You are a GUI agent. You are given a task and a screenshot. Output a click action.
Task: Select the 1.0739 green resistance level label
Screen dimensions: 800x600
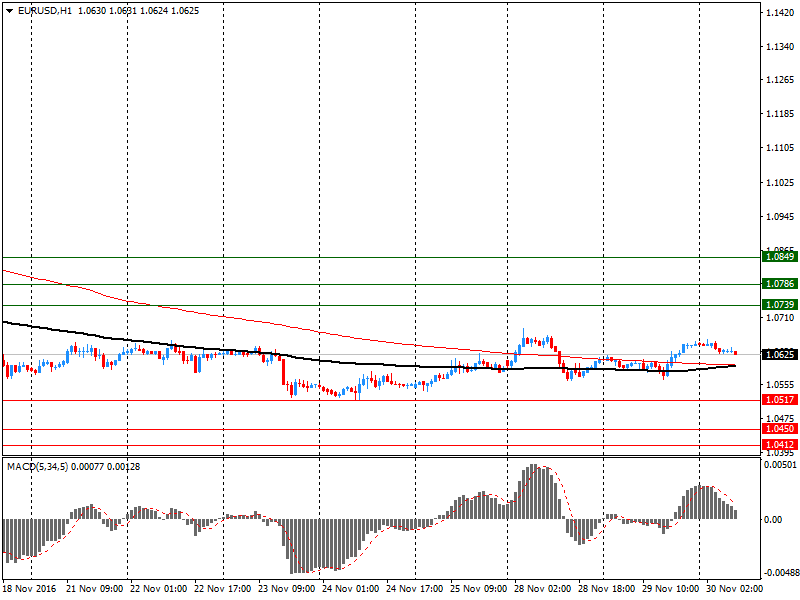pos(780,305)
